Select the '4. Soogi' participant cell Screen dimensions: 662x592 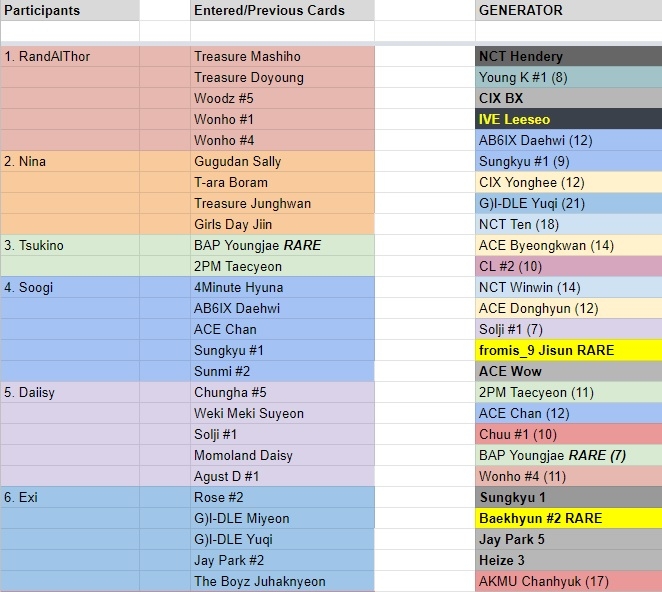(x=70, y=287)
